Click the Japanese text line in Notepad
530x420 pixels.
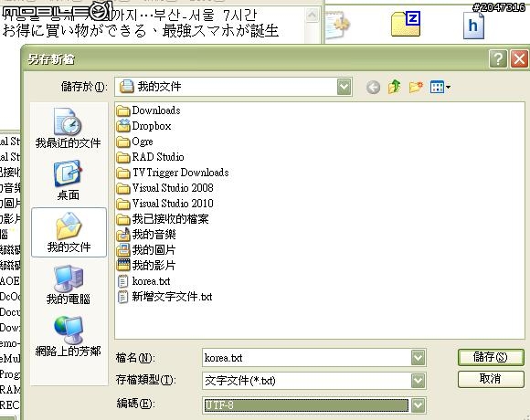[141, 31]
